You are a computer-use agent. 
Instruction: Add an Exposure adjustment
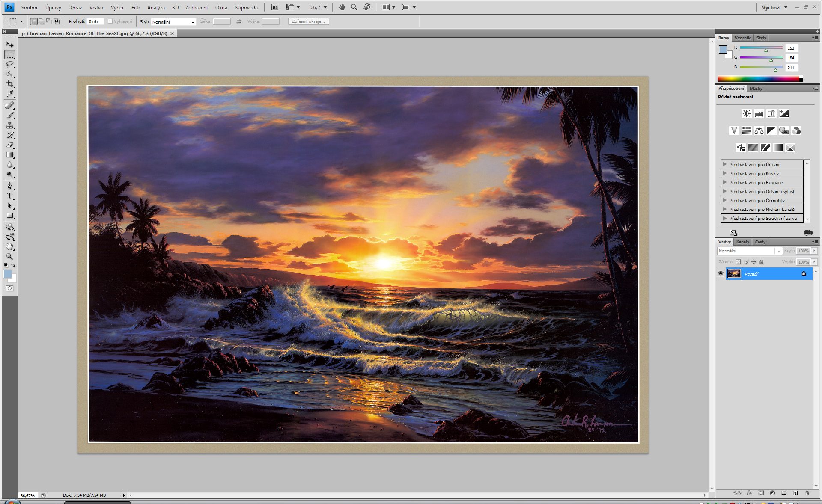click(x=783, y=113)
